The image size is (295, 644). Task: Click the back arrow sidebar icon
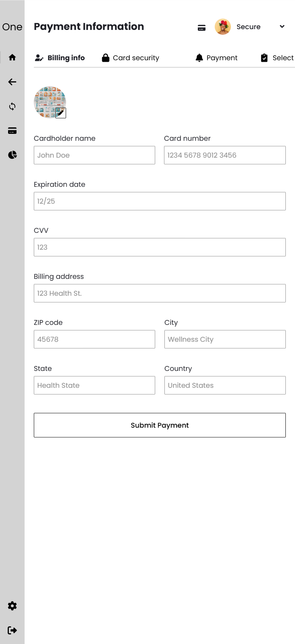pos(12,82)
